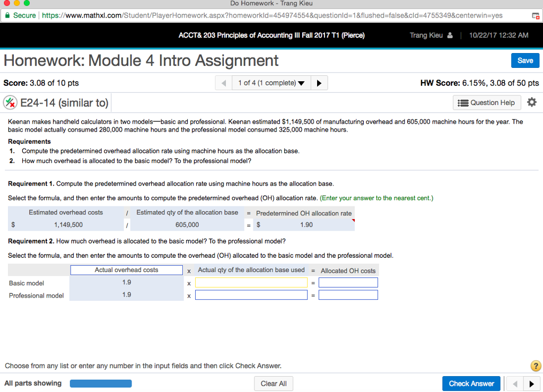
Task: Click the Professional model Allocated OH costs field
Action: click(x=348, y=295)
